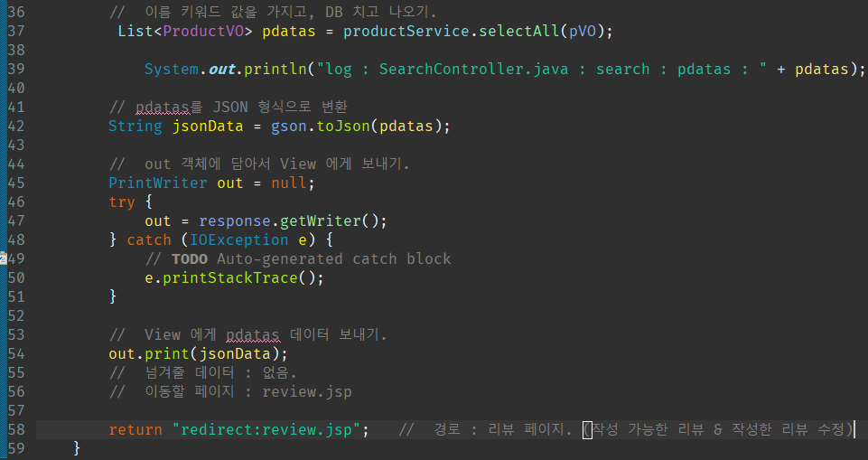Click the 'String' type on line 42

click(135, 127)
